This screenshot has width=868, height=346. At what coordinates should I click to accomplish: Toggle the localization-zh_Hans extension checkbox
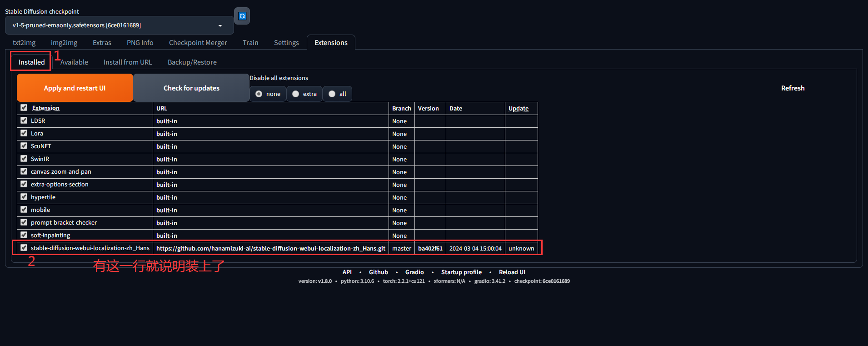[24, 248]
